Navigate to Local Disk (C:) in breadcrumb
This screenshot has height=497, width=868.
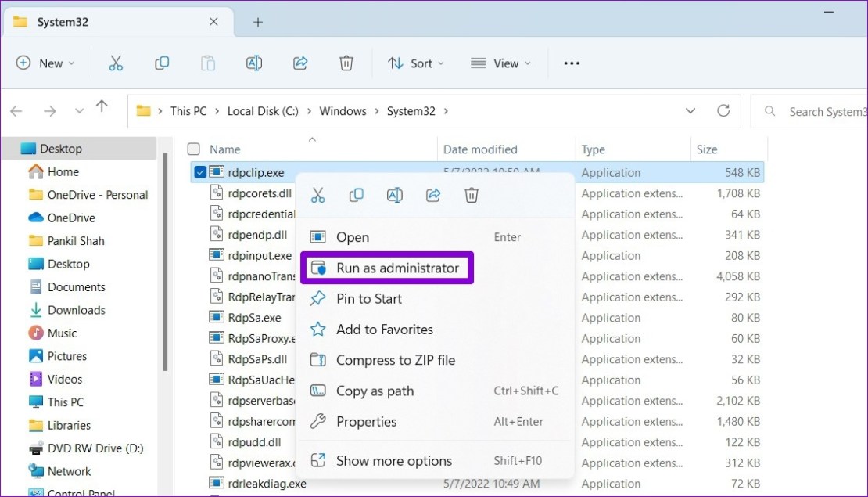(263, 111)
